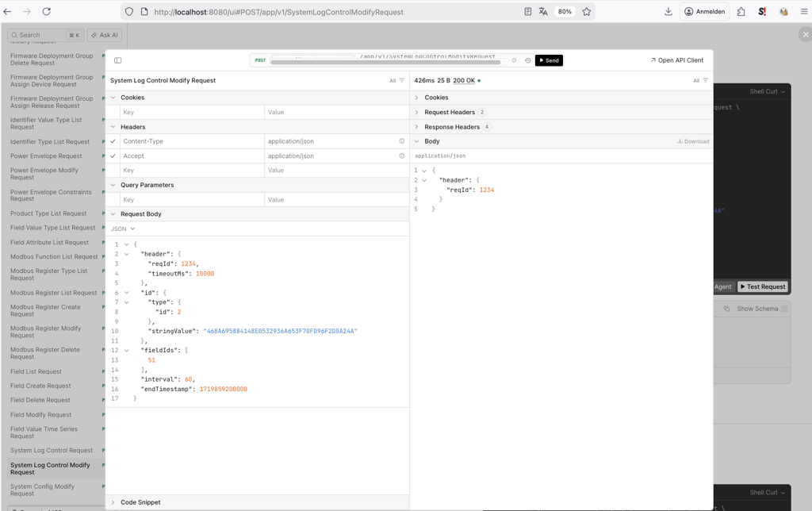The width and height of the screenshot is (812, 511).
Task: Open the extensions puzzle icon
Action: (741, 11)
